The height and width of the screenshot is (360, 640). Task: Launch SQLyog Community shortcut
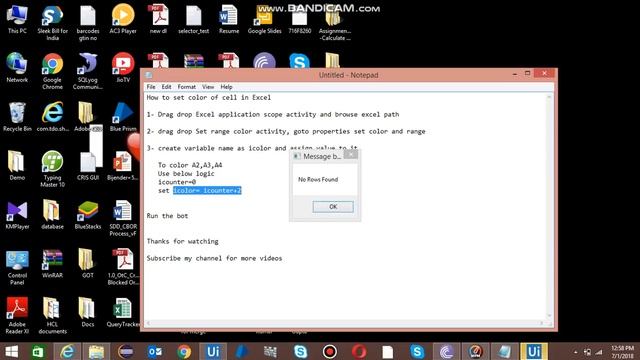coord(88,71)
